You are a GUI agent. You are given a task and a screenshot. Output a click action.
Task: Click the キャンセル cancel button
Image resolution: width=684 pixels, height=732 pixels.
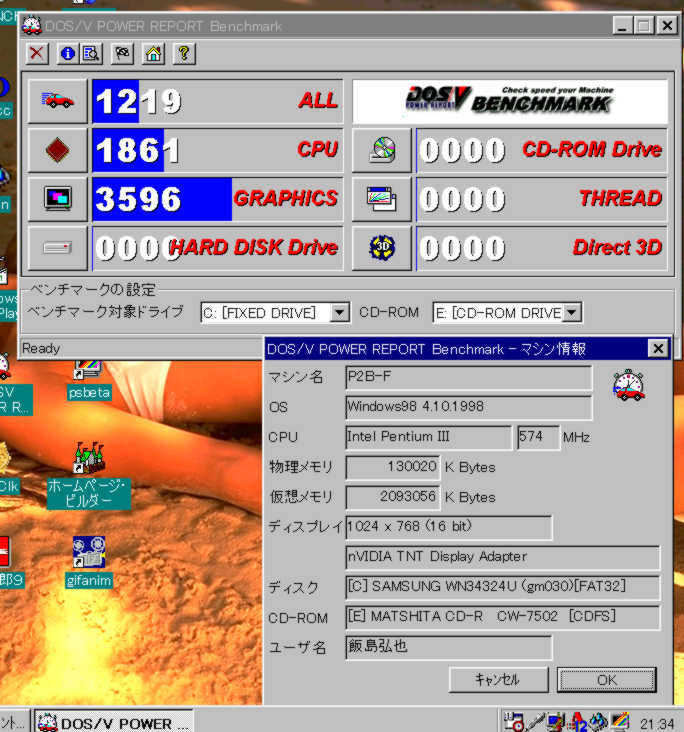[497, 680]
